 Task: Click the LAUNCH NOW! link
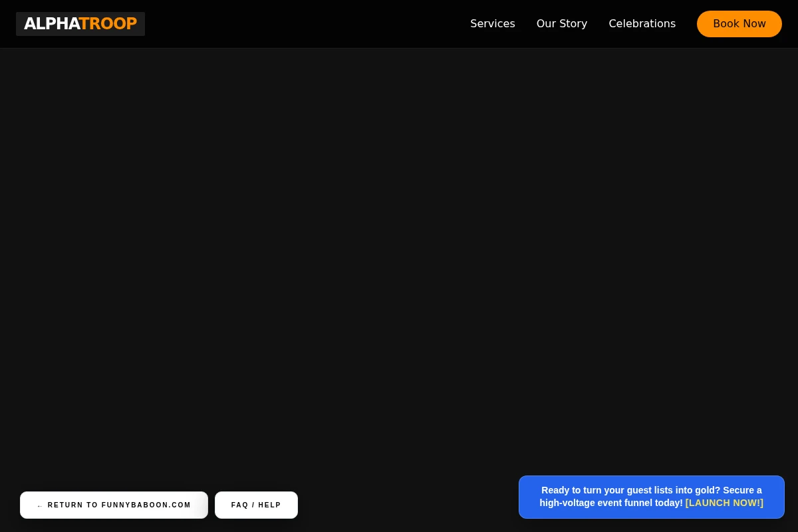724,503
